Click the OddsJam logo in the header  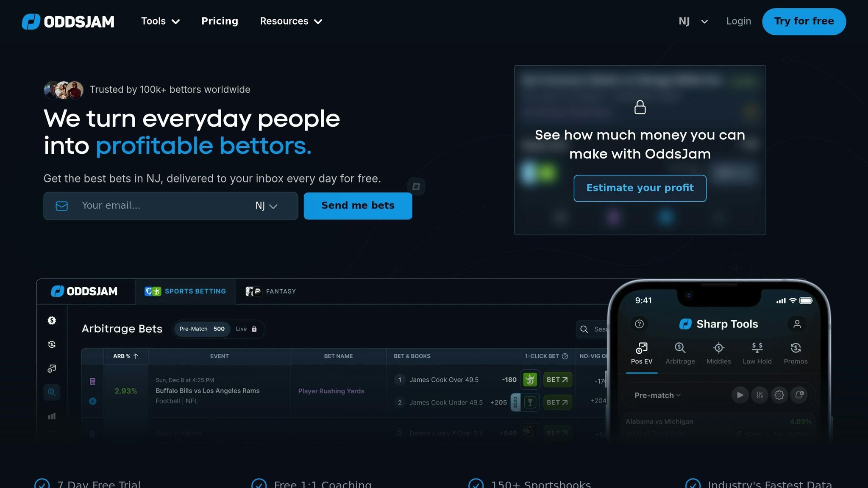point(68,21)
